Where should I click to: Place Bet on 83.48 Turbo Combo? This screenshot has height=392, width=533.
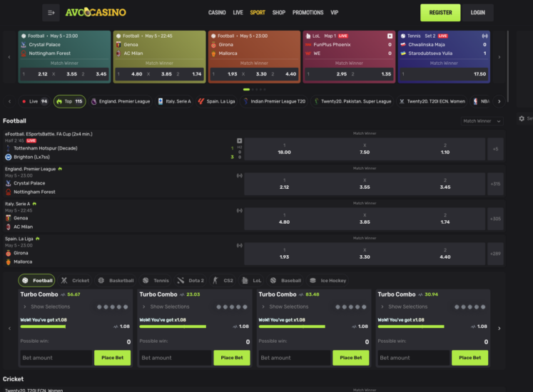pos(351,358)
